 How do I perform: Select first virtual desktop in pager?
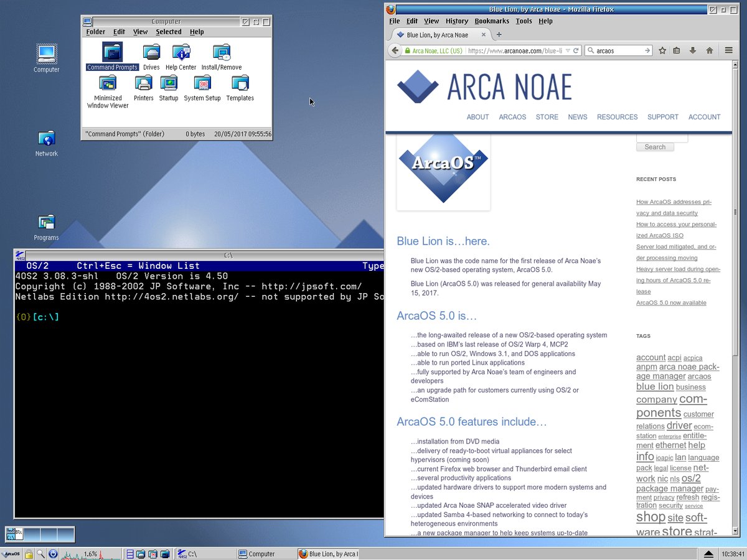click(x=14, y=534)
